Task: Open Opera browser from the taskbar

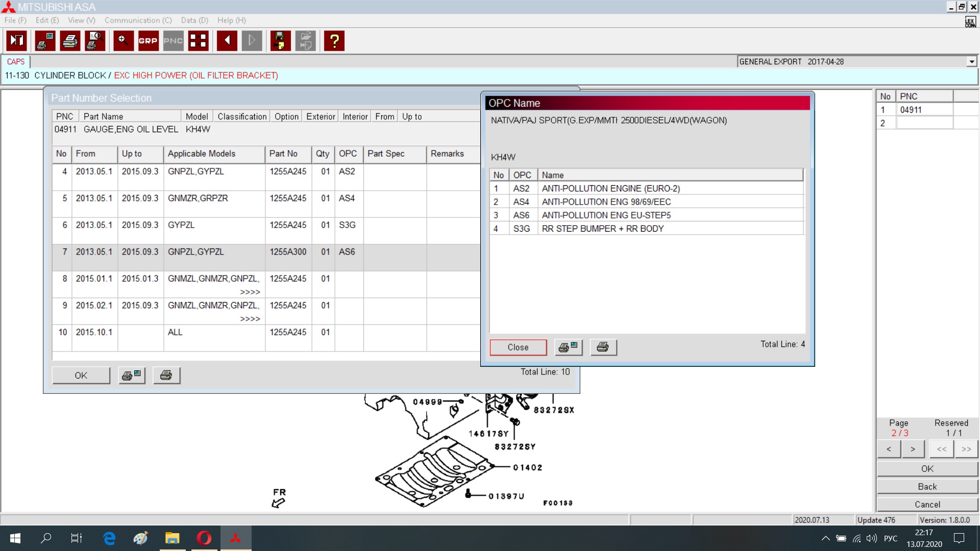Action: (x=204, y=538)
